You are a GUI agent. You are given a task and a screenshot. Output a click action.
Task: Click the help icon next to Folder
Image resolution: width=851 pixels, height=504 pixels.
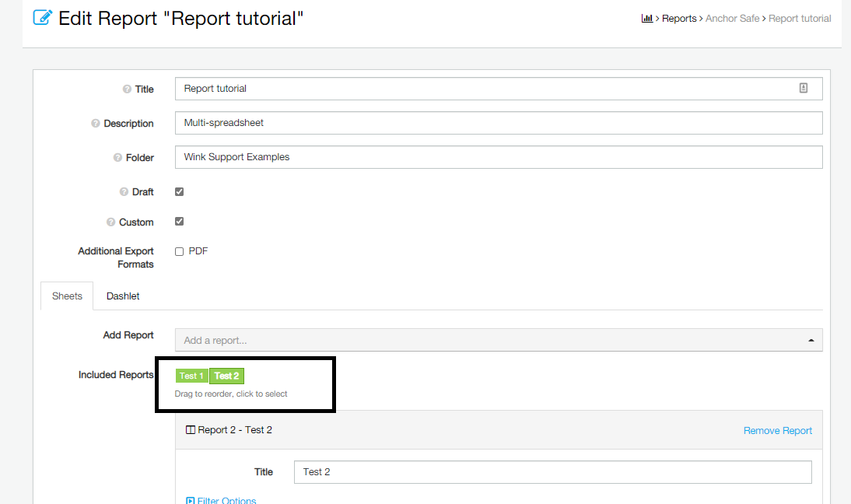pyautogui.click(x=117, y=158)
